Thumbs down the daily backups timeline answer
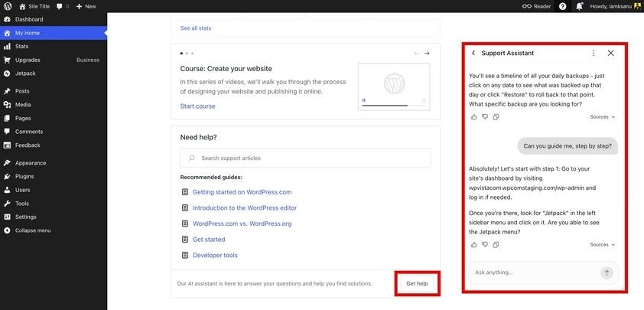The width and height of the screenshot is (644, 310). pyautogui.click(x=485, y=117)
